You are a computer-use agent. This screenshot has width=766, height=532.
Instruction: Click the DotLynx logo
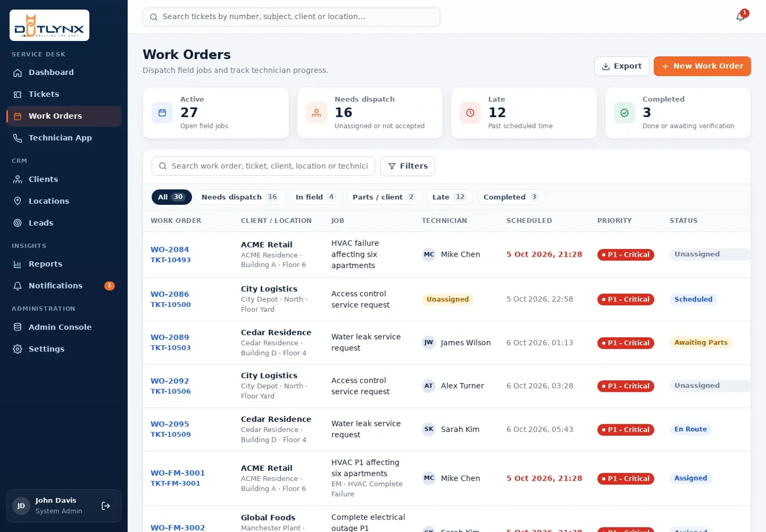(x=49, y=25)
